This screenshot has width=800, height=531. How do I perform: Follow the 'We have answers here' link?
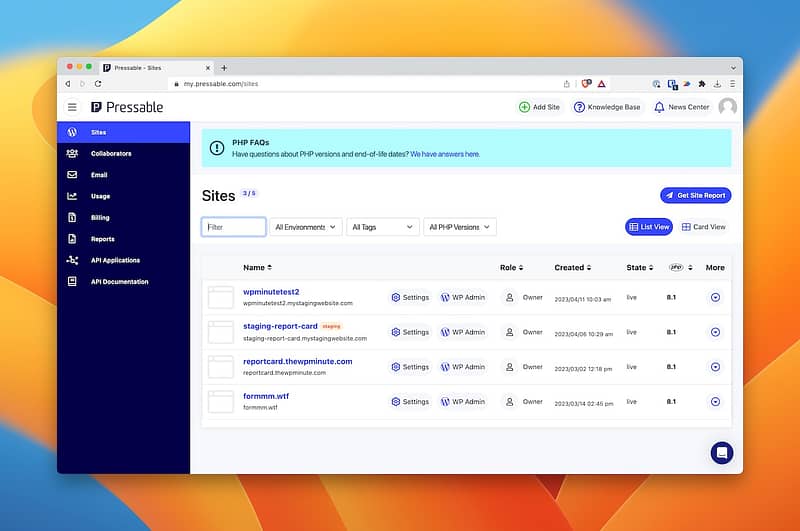point(445,154)
